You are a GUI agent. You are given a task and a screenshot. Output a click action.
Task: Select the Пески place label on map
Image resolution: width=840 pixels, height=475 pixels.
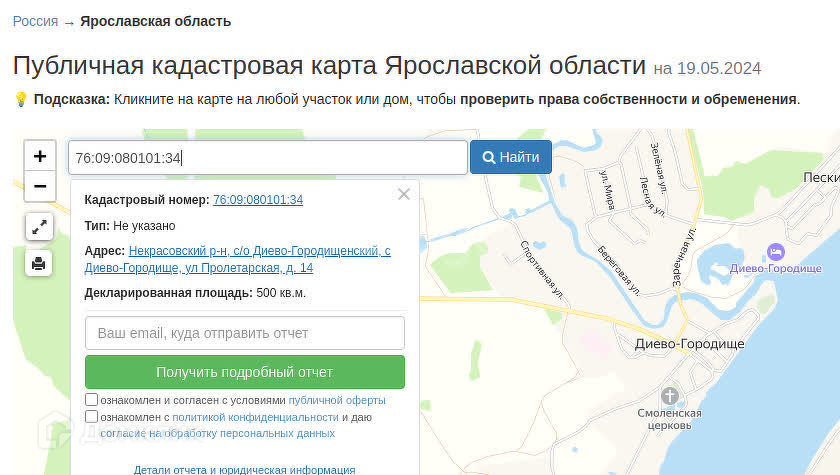pyautogui.click(x=821, y=178)
